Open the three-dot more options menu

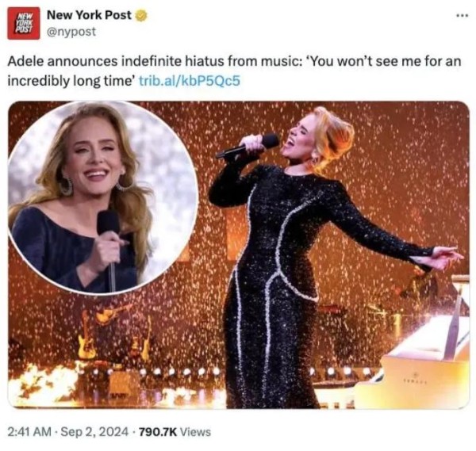(x=463, y=16)
